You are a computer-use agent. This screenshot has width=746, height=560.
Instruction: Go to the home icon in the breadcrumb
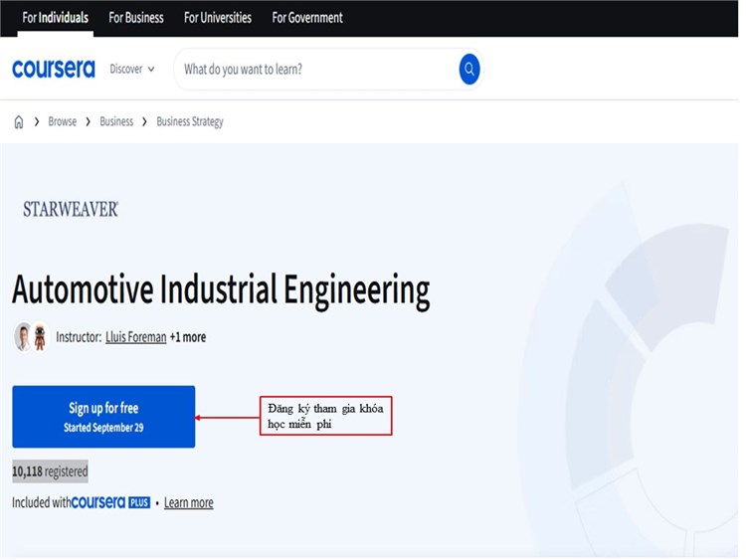[x=19, y=121]
